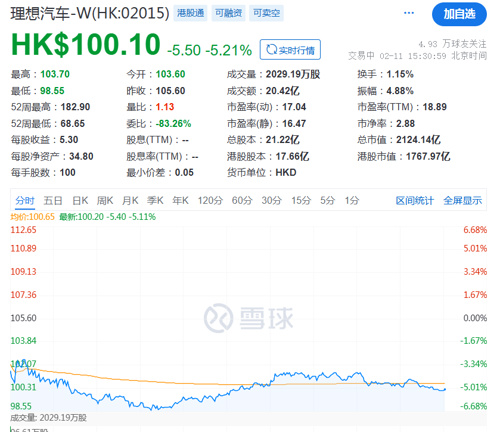Click the 市盈率(静) value 16.47
Viewport: 500px width, 432px height.
pyautogui.click(x=294, y=124)
